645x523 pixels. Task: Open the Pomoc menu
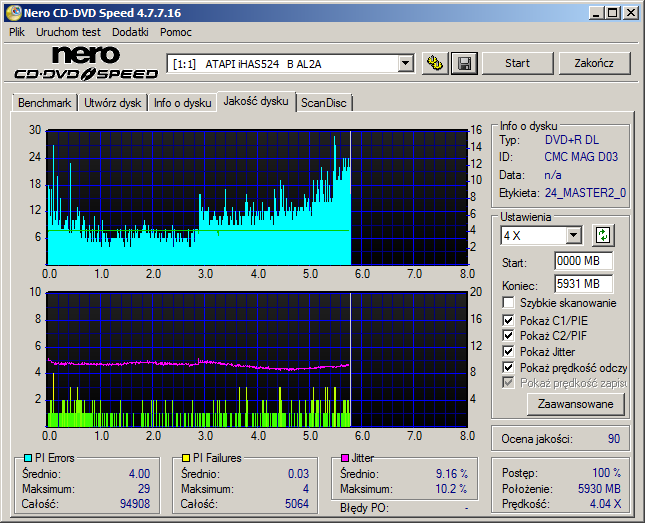pos(176,32)
